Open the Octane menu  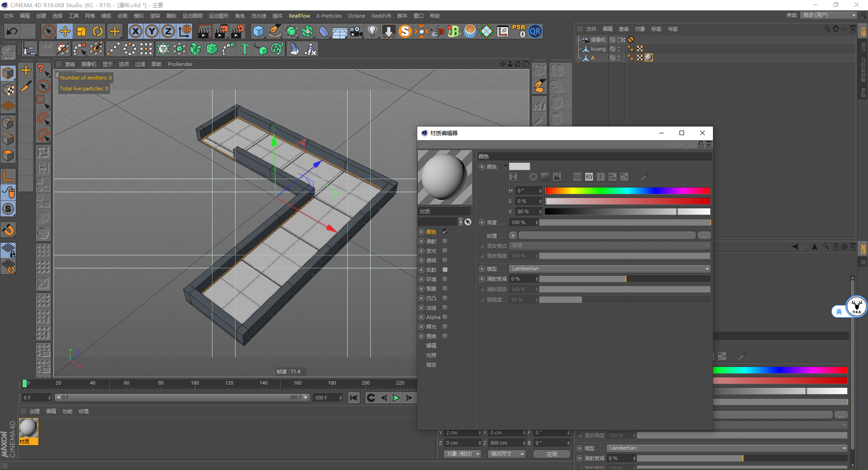356,16
